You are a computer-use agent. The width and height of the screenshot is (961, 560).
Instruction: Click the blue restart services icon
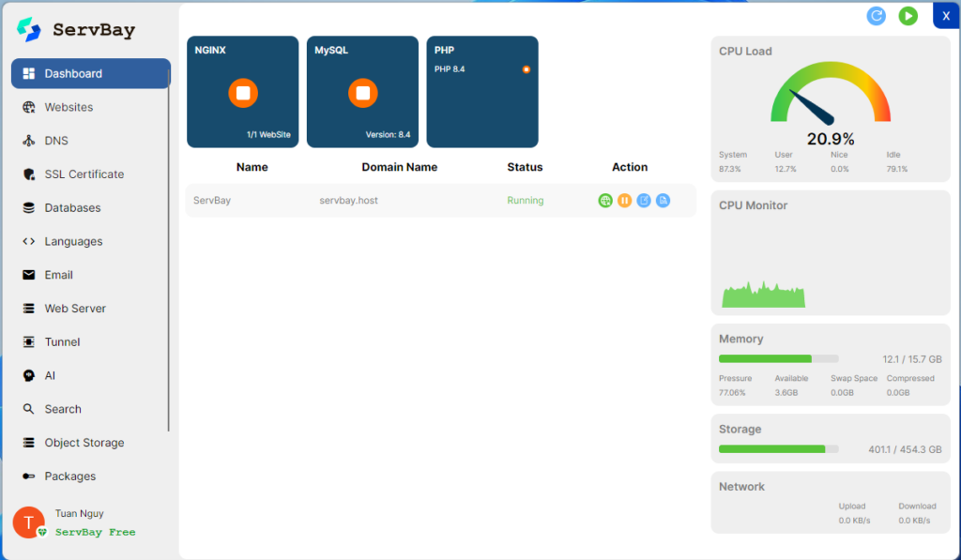point(877,16)
